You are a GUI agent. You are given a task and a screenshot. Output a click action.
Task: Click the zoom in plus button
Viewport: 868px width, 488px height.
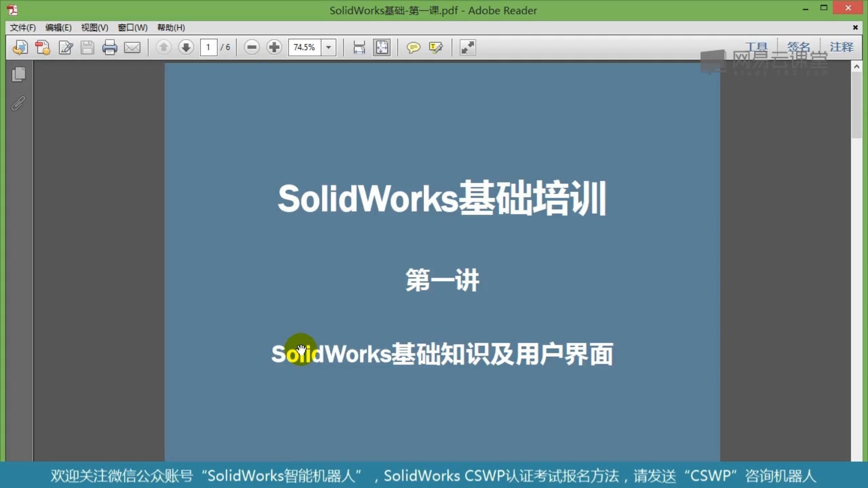pos(274,47)
